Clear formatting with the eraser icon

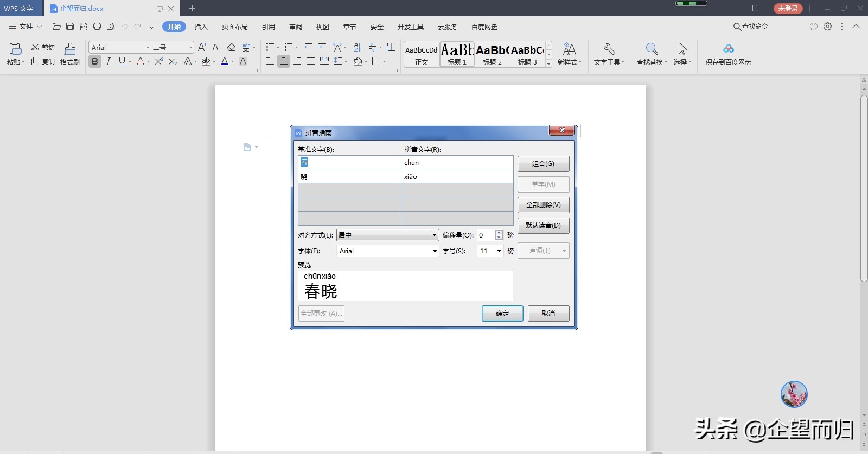[231, 47]
